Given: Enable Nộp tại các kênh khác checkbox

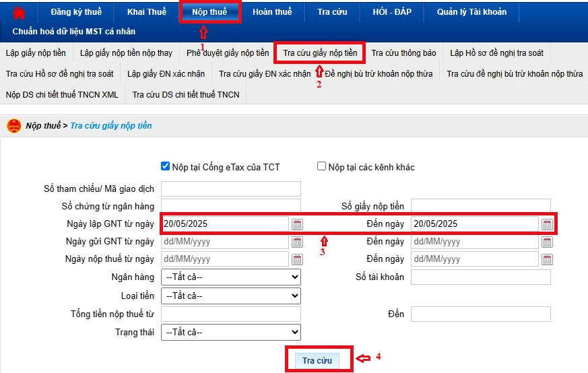Looking at the screenshot, I should [x=321, y=166].
